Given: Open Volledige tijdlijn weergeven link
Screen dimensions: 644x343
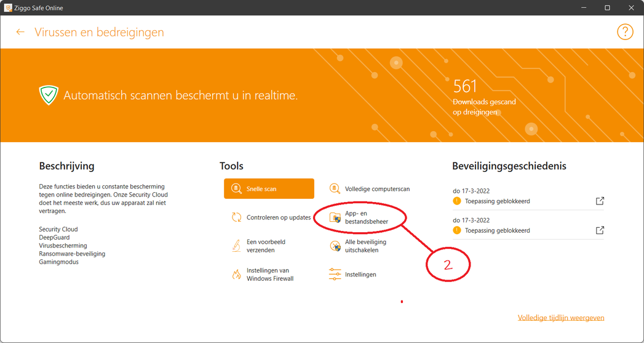Looking at the screenshot, I should click(561, 318).
